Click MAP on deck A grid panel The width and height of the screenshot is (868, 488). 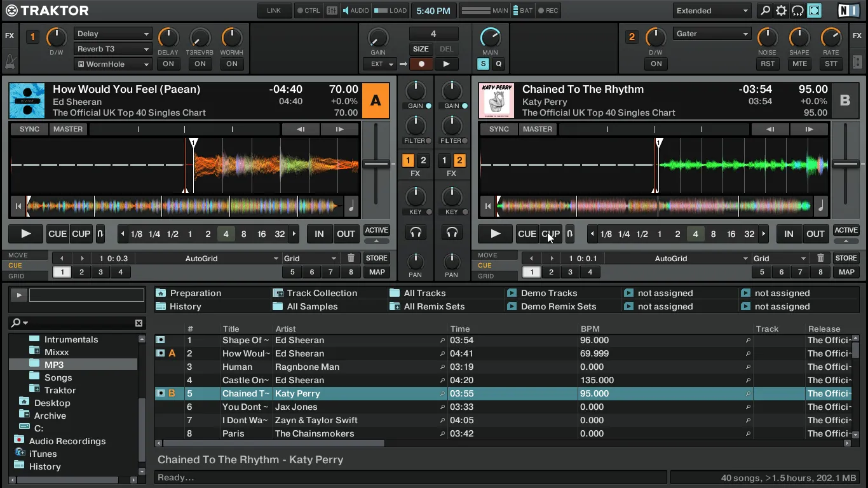point(377,272)
